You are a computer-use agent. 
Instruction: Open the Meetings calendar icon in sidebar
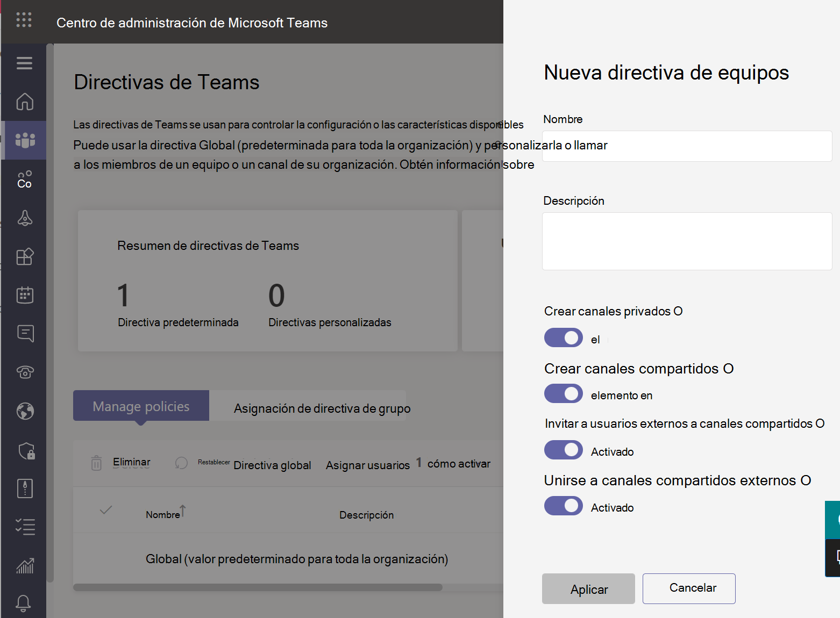click(x=25, y=294)
